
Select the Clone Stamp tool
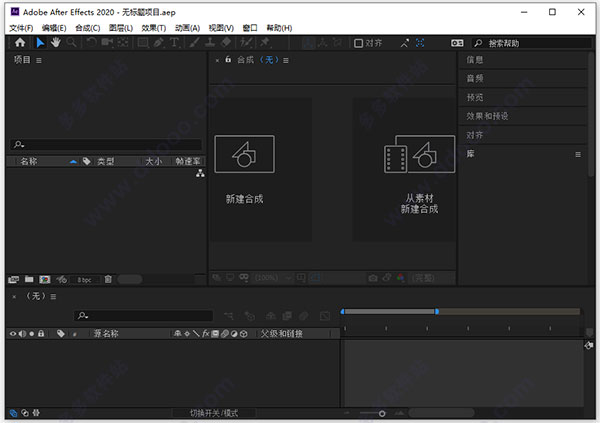pyautogui.click(x=210, y=42)
